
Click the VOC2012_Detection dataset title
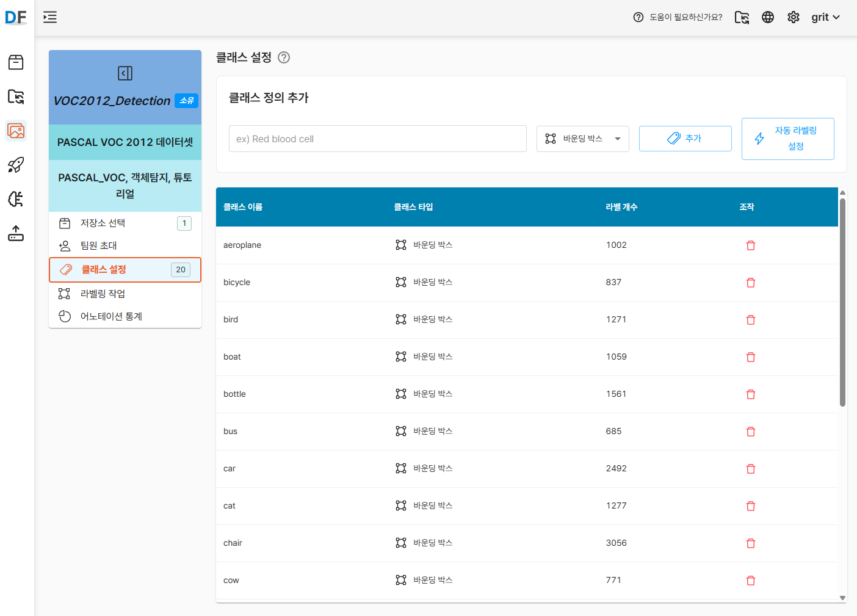[112, 101]
